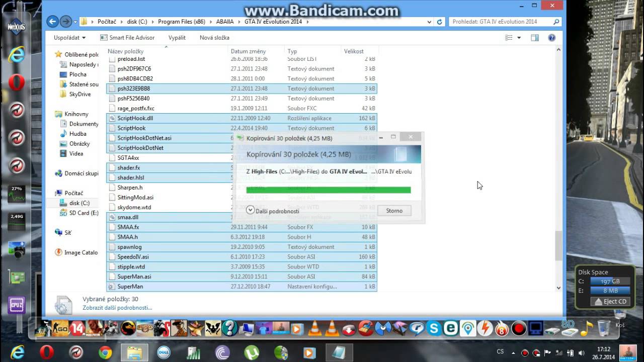Screen dimensions: 644x362
Task: Click the CS language indicator in taskbar
Action: coord(500,352)
